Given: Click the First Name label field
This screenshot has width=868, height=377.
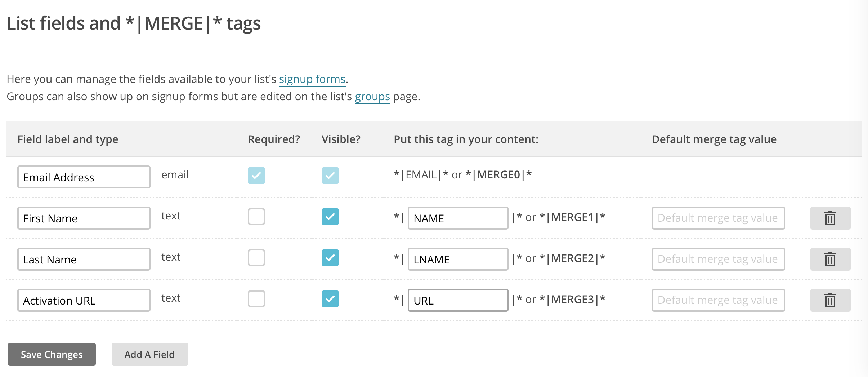Looking at the screenshot, I should [84, 218].
